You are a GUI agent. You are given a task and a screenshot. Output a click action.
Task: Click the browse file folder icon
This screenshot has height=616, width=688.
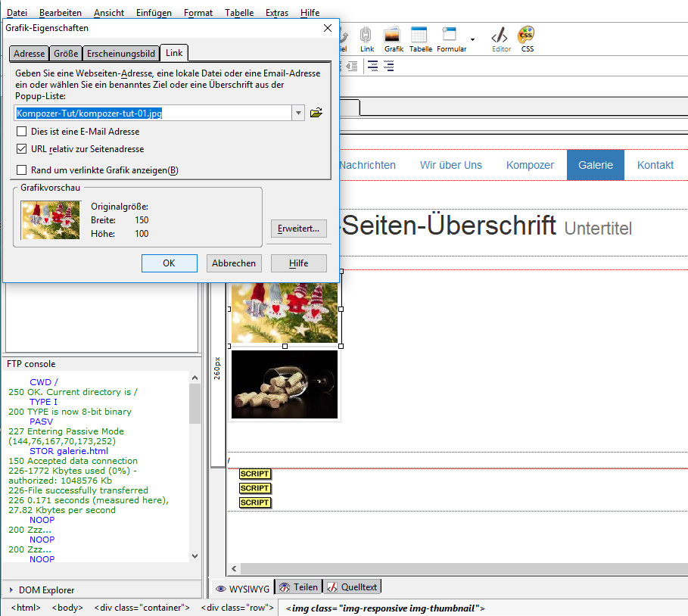pos(316,113)
